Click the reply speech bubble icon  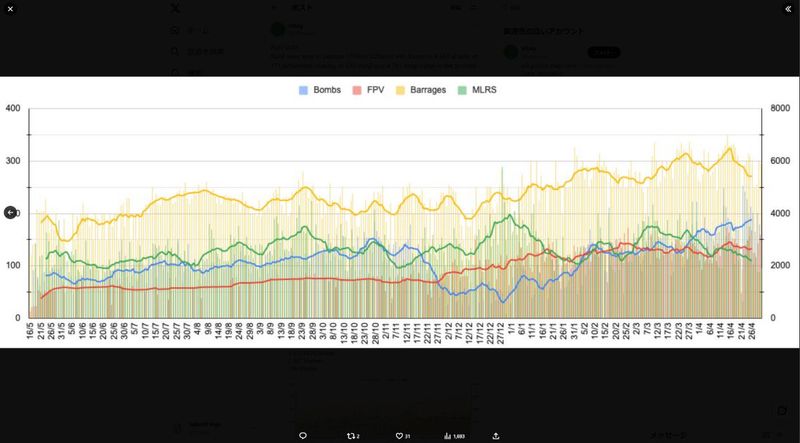pyautogui.click(x=303, y=436)
